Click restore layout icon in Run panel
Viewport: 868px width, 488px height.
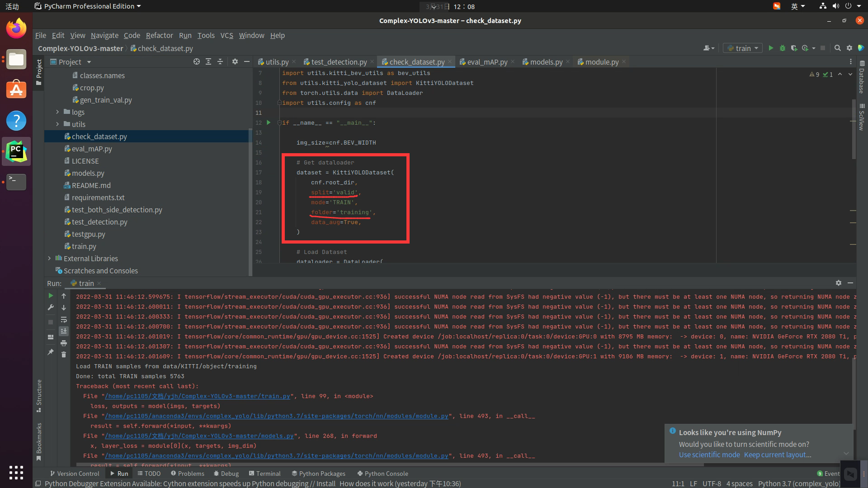(51, 337)
